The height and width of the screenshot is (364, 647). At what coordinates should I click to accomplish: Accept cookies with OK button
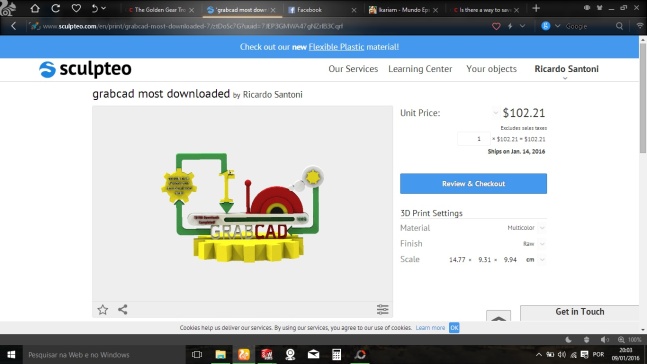point(454,328)
